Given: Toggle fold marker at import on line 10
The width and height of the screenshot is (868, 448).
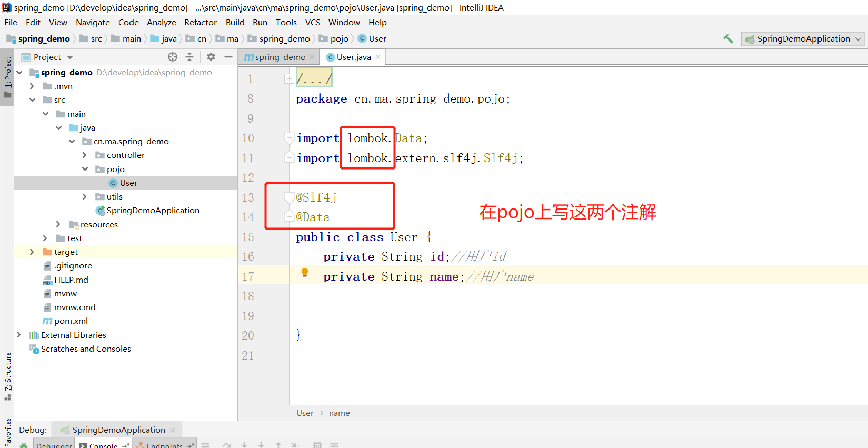Looking at the screenshot, I should point(288,138).
